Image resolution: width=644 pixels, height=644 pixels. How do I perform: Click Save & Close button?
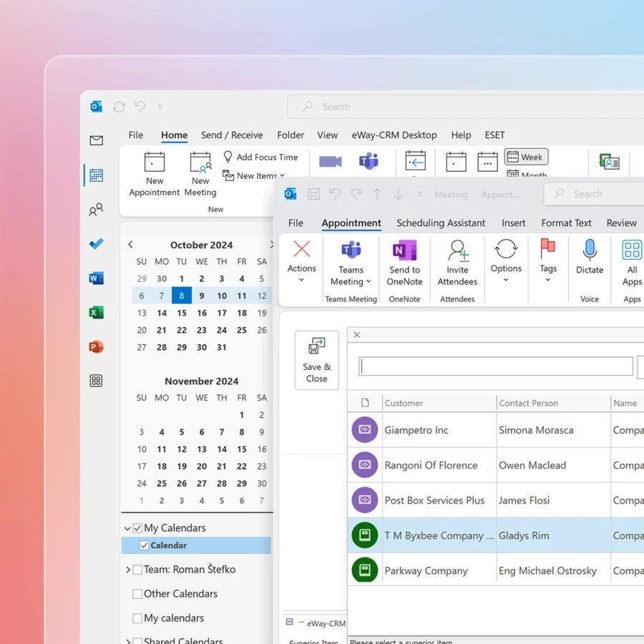pyautogui.click(x=316, y=361)
